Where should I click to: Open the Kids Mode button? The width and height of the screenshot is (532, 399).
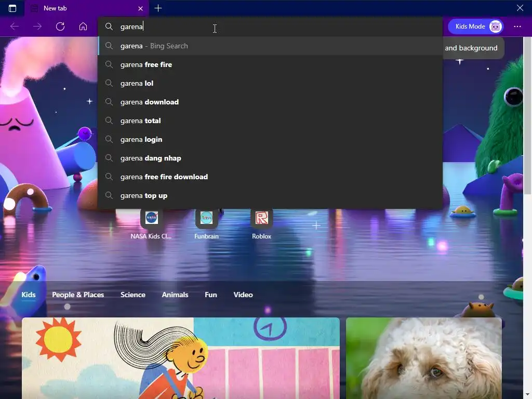pos(476,26)
